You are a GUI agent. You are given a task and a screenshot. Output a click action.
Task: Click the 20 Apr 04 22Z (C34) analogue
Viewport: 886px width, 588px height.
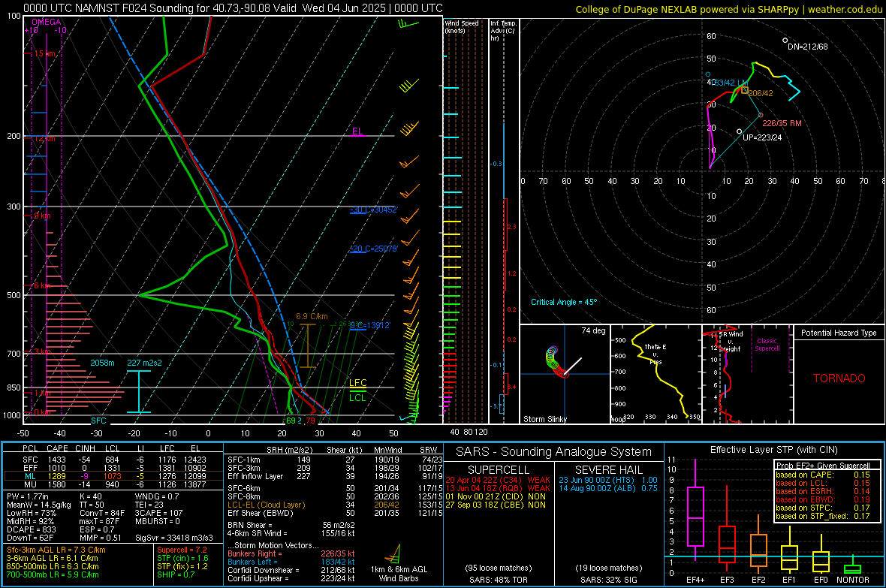(498, 480)
